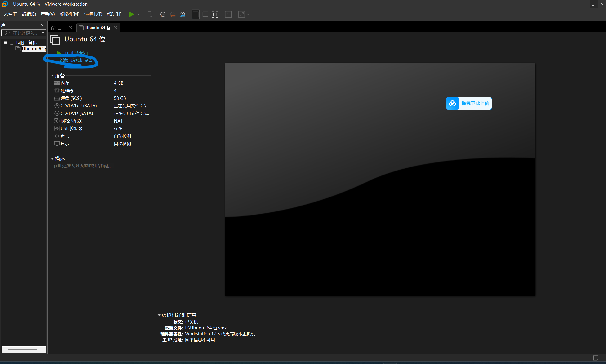
Task: Enter full screen mode icon
Action: click(215, 14)
